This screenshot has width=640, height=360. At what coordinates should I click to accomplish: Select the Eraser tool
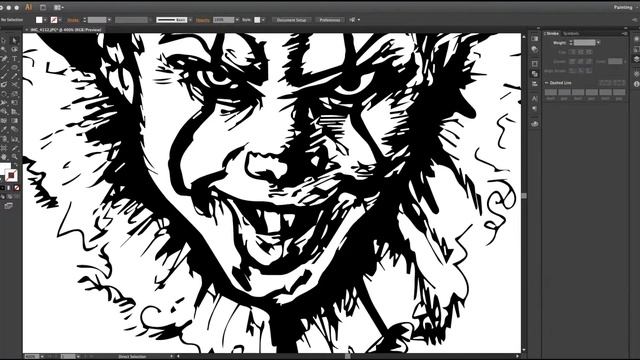click(4, 84)
